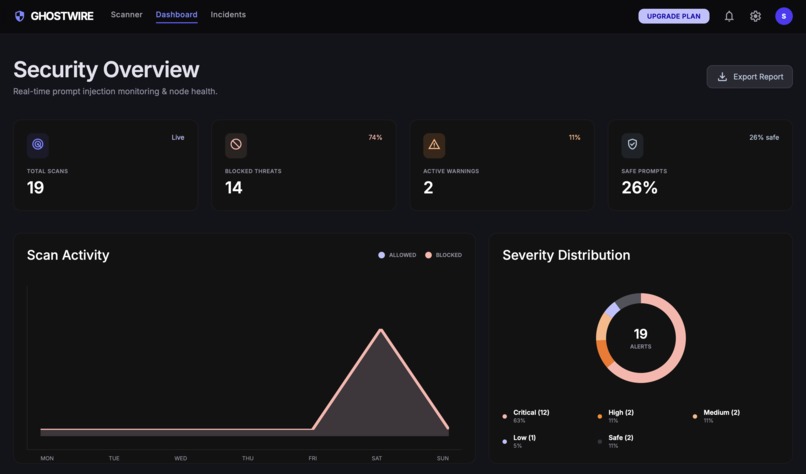Click the WED axis label
This screenshot has width=806, height=474.
click(x=180, y=458)
